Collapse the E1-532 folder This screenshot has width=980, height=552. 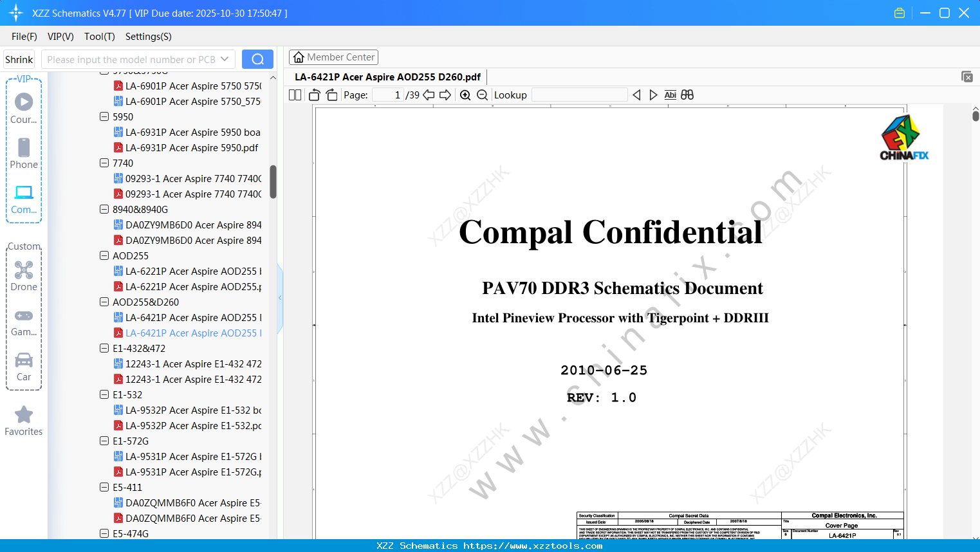(x=104, y=395)
